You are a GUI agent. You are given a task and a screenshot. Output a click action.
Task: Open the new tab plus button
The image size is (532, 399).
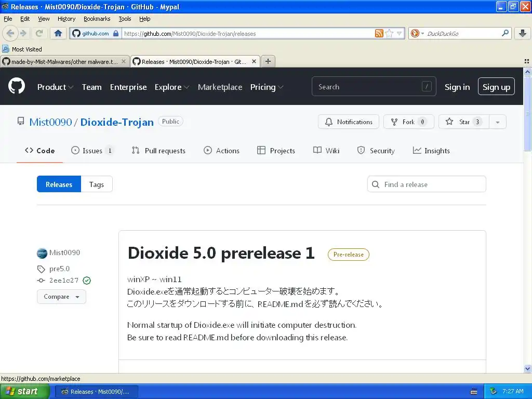268,61
